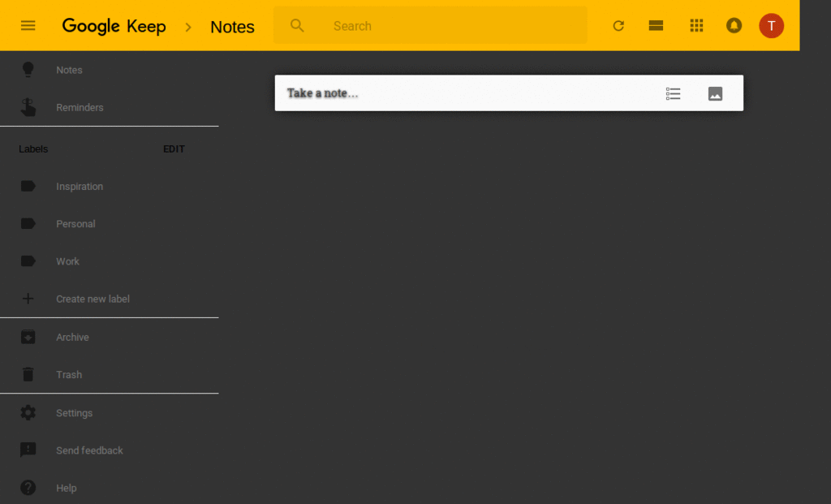Click the refresh icon

(x=618, y=25)
